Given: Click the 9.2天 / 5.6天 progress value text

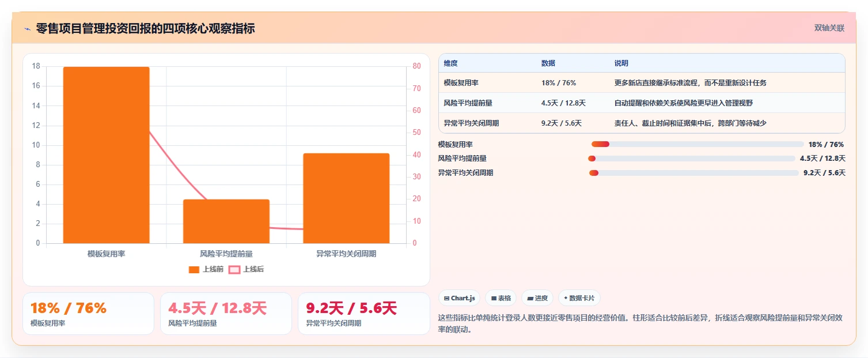Looking at the screenshot, I should point(824,173).
